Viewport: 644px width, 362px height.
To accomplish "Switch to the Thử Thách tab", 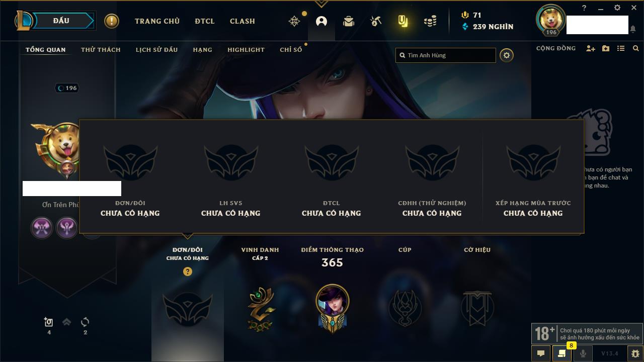I will point(101,49).
